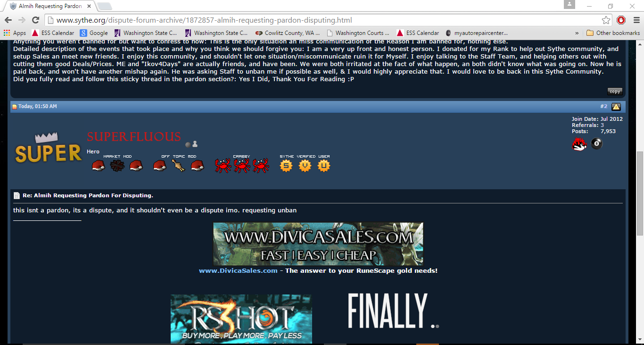This screenshot has width=644, height=345.
Task: Reload the current page
Action: [35, 20]
